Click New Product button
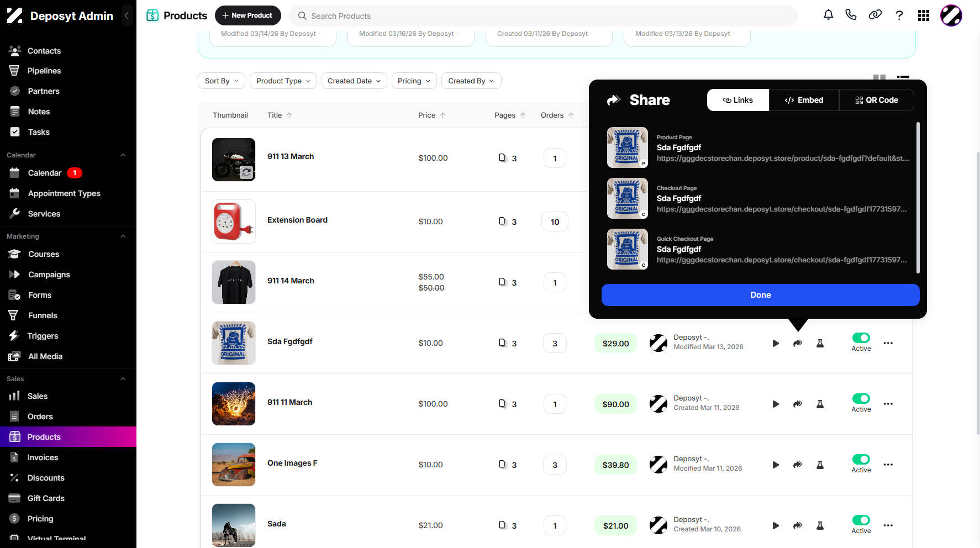Screen dimensions: 980x548 [x=247, y=15]
